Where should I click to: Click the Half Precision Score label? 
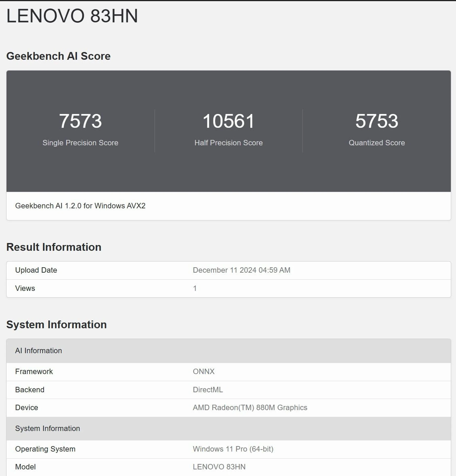point(228,143)
